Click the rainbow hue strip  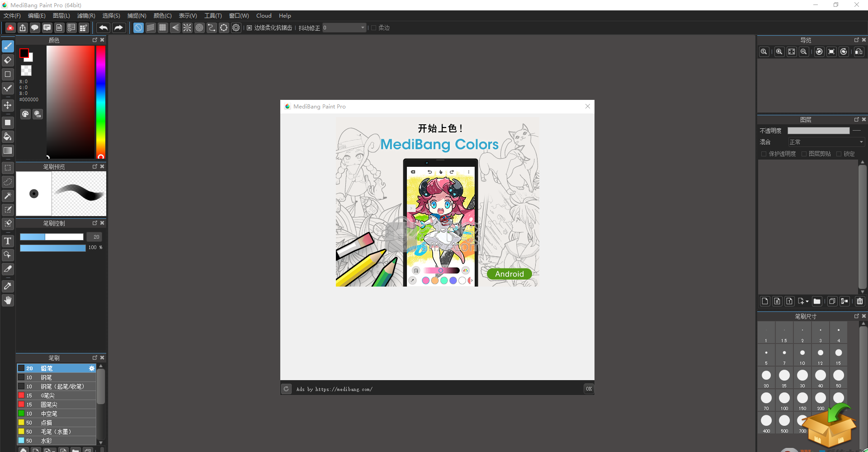coord(101,102)
